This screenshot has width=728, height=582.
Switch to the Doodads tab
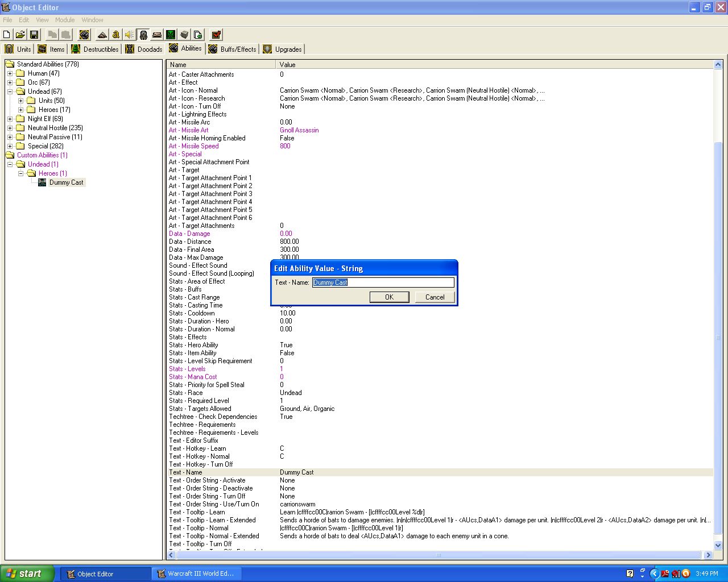click(144, 49)
